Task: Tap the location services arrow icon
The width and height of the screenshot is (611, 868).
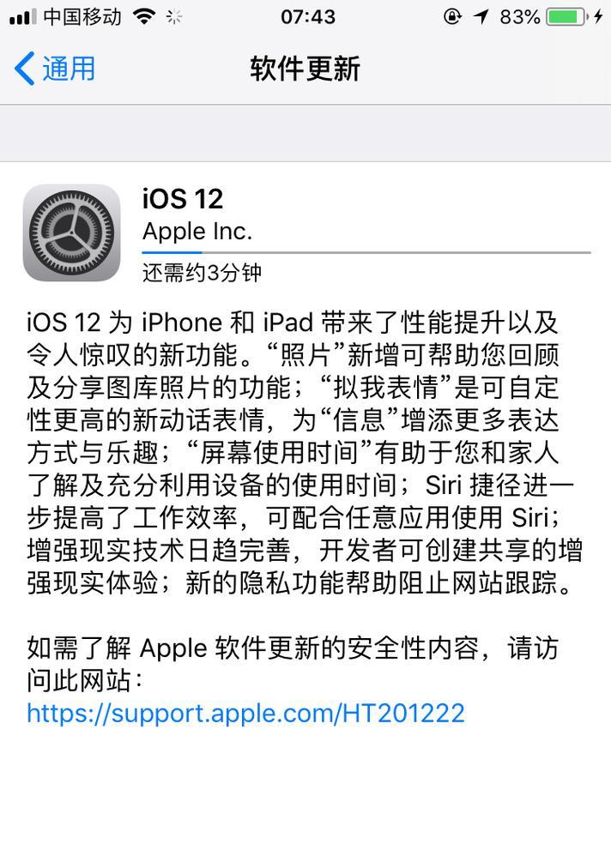Action: tap(481, 16)
